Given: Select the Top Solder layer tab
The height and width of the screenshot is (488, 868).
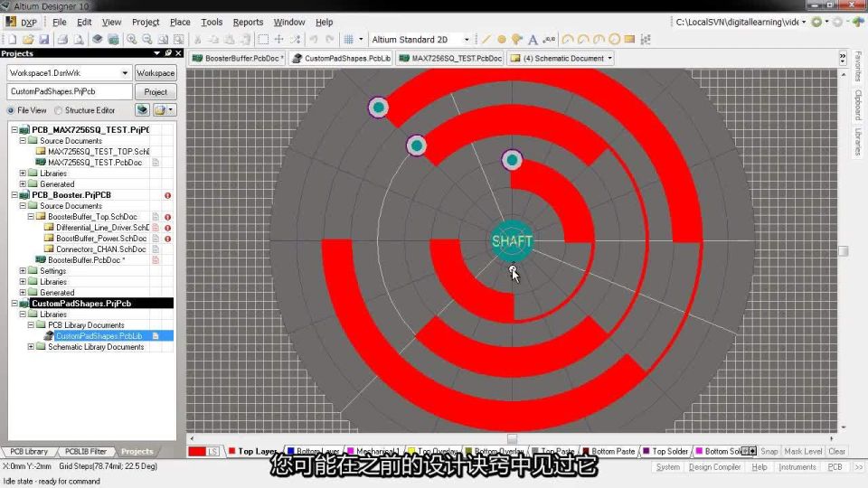Looking at the screenshot, I should [x=665, y=452].
